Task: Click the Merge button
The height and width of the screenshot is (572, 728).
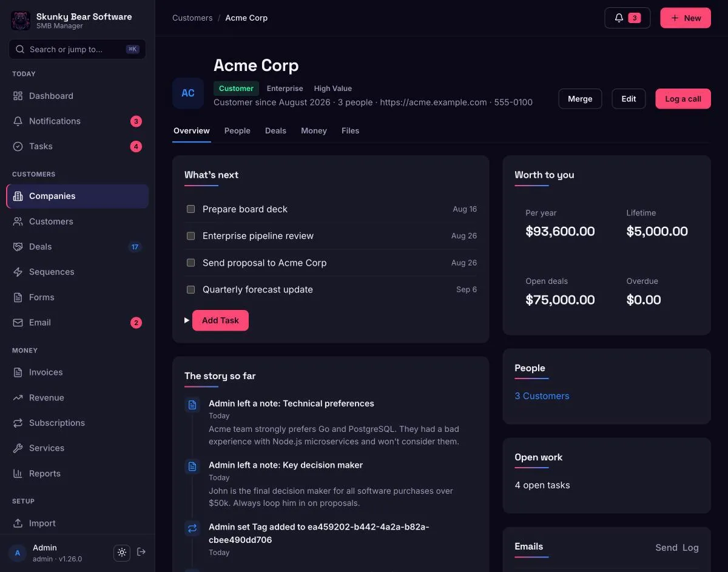Action: coord(580,99)
